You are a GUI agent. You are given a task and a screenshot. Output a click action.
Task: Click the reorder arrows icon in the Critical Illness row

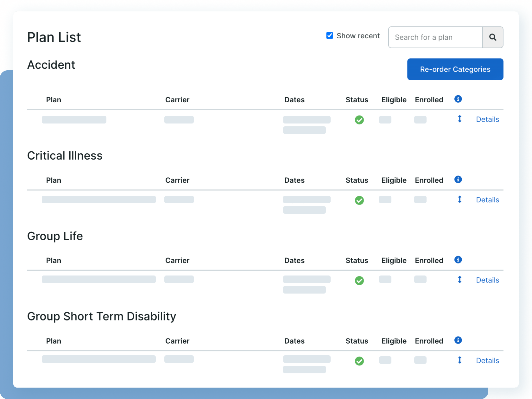(x=460, y=199)
